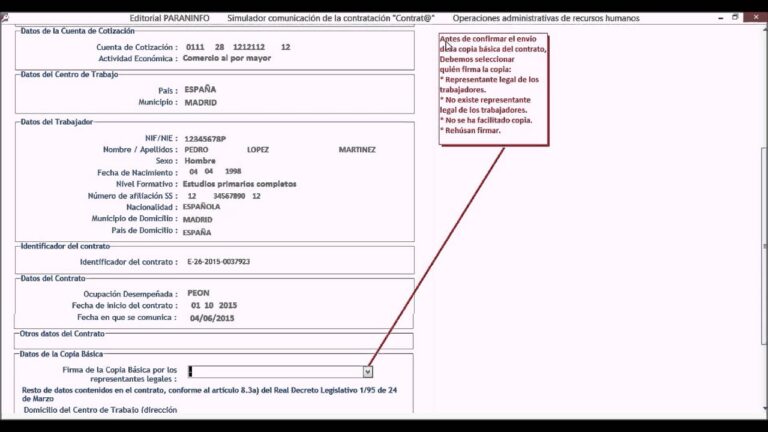Screen dimensions: 768x432
Task: Select the NIF/NIE value 12345678P
Action: (204, 138)
